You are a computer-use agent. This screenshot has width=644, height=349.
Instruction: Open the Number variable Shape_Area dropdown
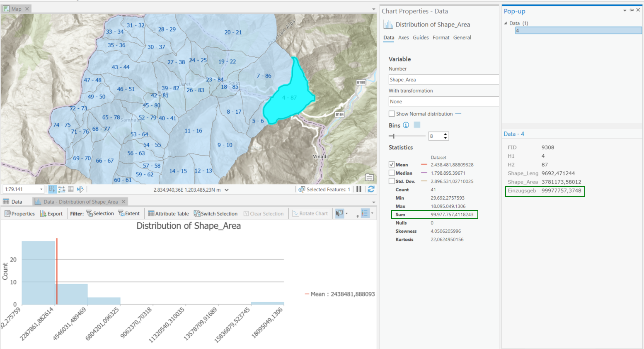tap(443, 80)
